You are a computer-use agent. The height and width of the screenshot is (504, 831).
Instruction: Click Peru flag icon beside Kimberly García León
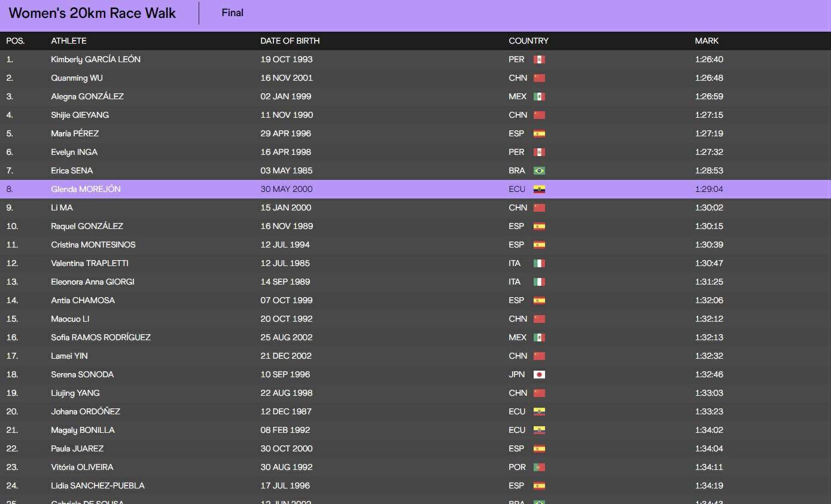539,60
